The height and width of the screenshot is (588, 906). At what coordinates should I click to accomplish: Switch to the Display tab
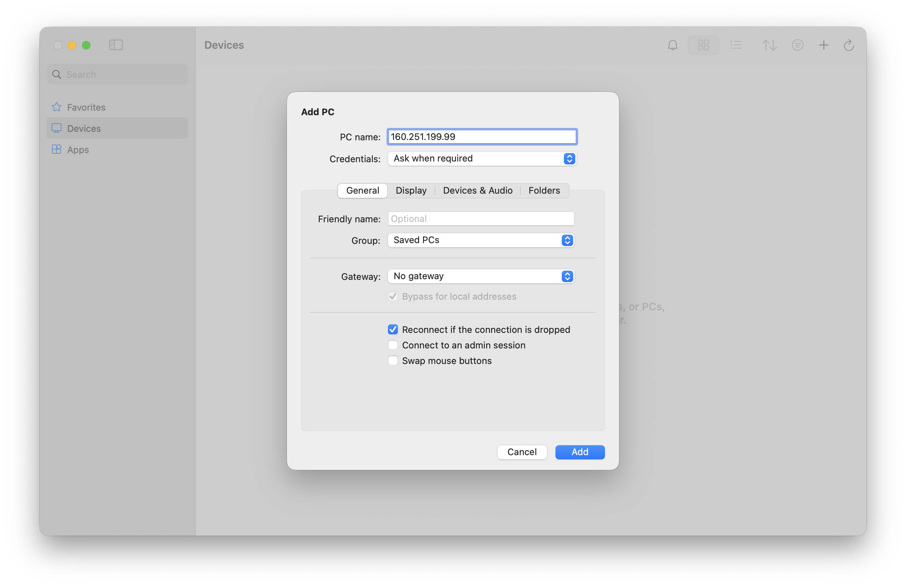(x=411, y=190)
